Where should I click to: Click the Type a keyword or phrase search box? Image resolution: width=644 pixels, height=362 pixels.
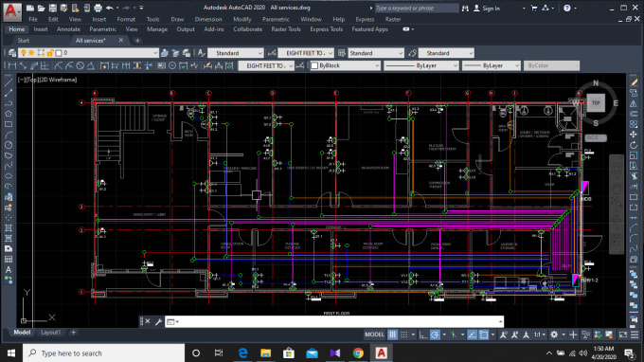pyautogui.click(x=417, y=9)
